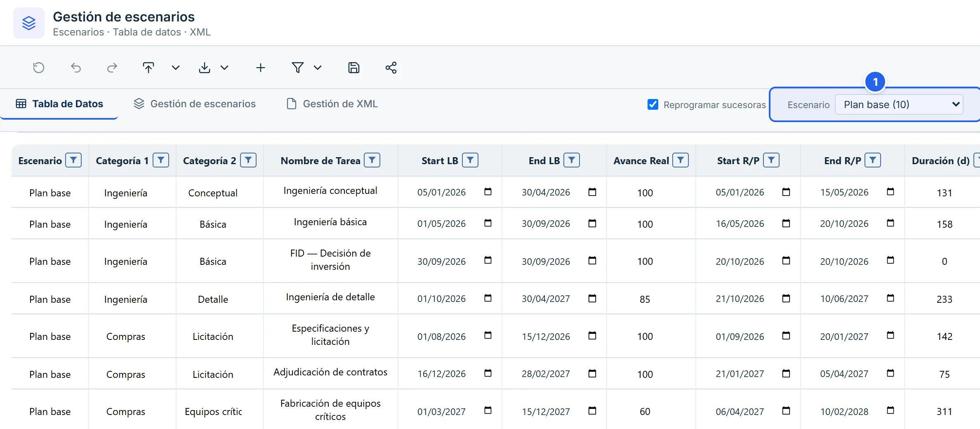
Task: Filter the End LB column
Action: [572, 160]
